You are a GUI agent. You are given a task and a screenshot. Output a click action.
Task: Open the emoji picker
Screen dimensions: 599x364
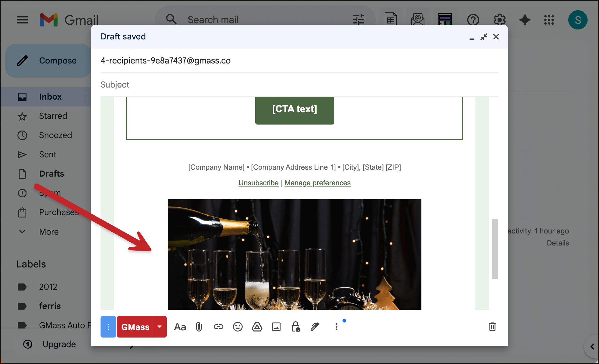tap(238, 327)
